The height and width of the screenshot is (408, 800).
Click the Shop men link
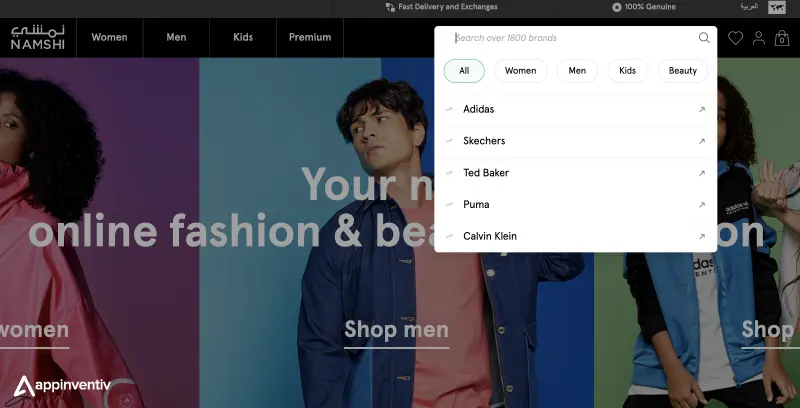(x=396, y=329)
